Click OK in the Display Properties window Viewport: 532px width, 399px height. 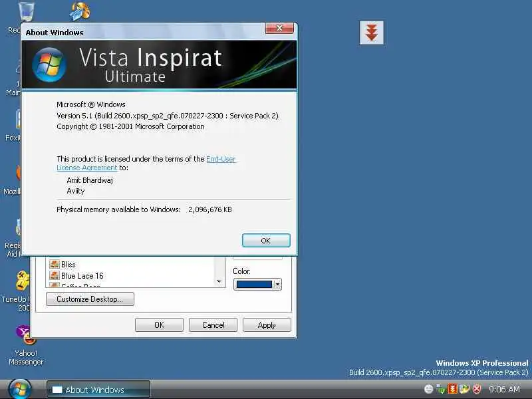coord(159,325)
